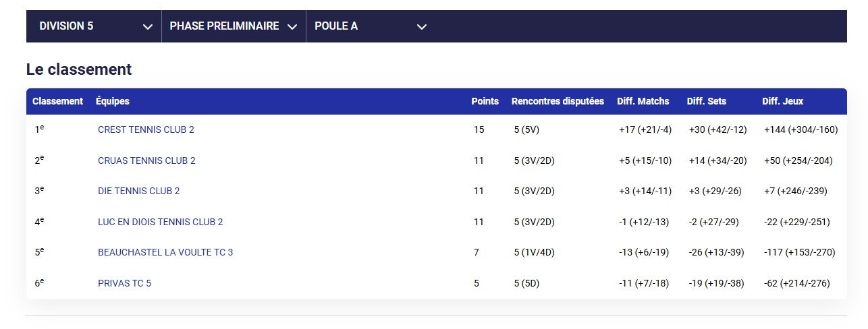The width and height of the screenshot is (868, 329).
Task: Expand the PHASE PRELIMINAIRE selector
Action: pos(234,26)
